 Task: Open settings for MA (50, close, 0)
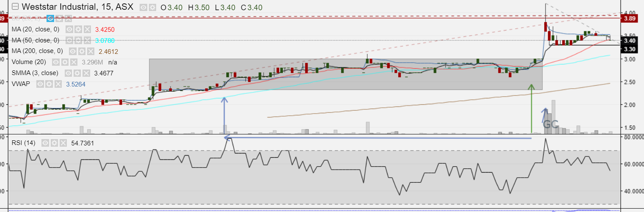(77, 40)
